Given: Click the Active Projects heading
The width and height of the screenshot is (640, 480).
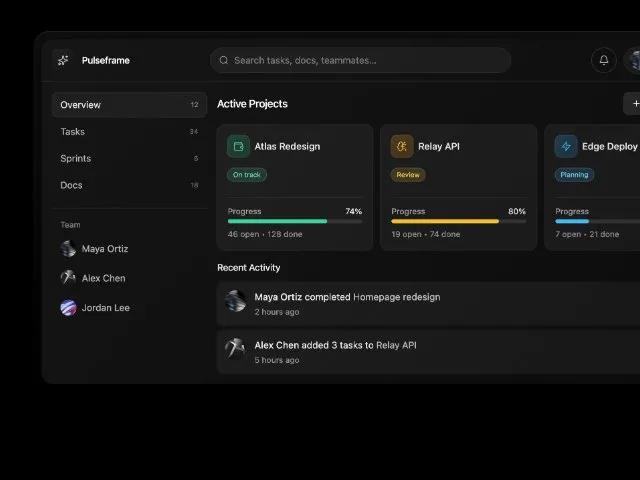Looking at the screenshot, I should tap(252, 104).
